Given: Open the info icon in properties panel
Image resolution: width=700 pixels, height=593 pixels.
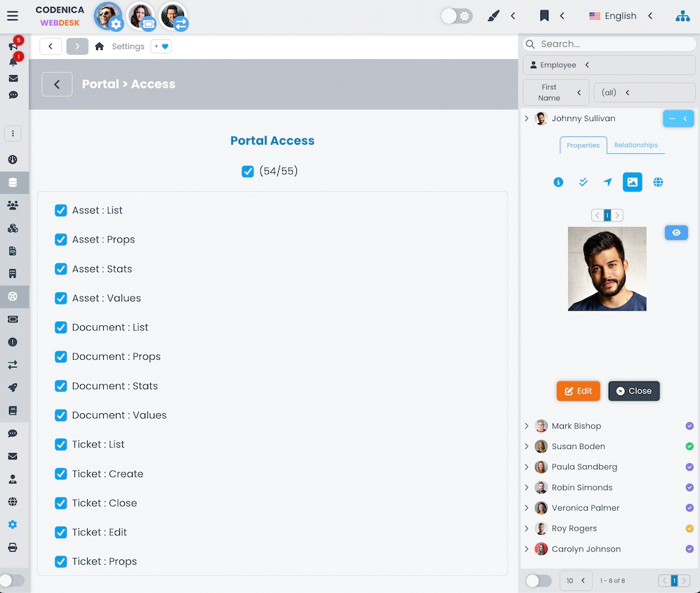Looking at the screenshot, I should pos(558,182).
